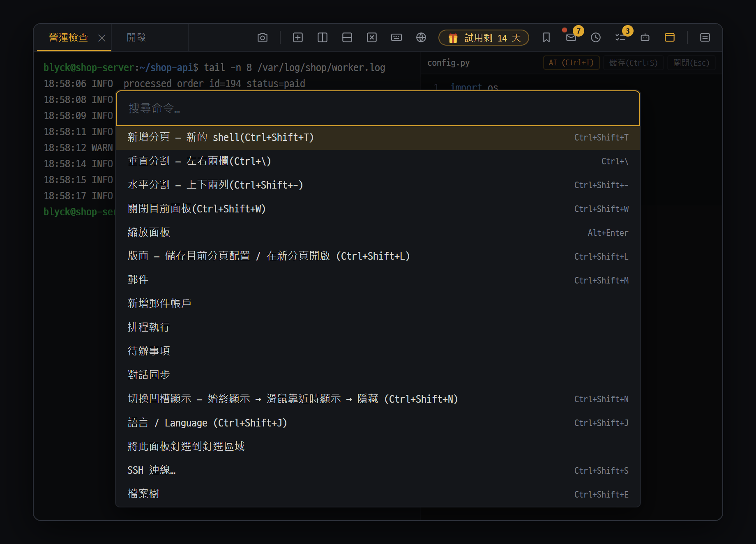
Task: Choose 切換凹槽顯示 command
Action: click(x=378, y=399)
